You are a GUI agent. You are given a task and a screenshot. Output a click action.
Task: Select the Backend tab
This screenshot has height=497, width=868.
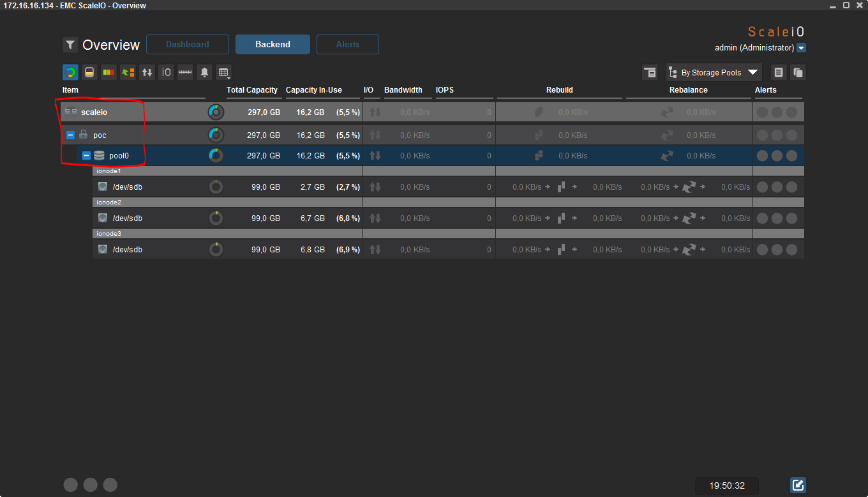(x=273, y=45)
